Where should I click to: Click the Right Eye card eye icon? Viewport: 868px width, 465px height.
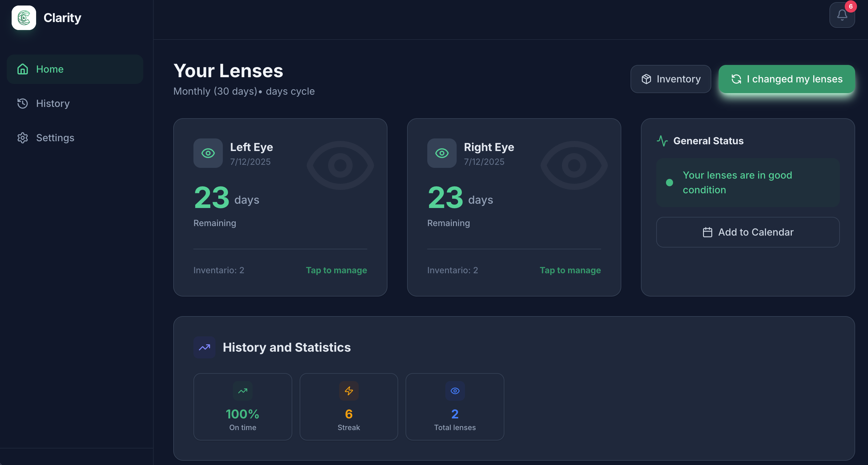pyautogui.click(x=442, y=153)
